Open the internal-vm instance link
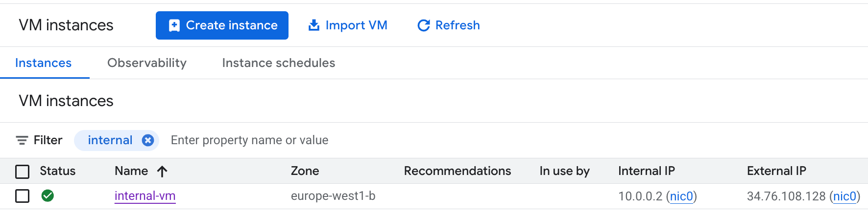 (145, 196)
